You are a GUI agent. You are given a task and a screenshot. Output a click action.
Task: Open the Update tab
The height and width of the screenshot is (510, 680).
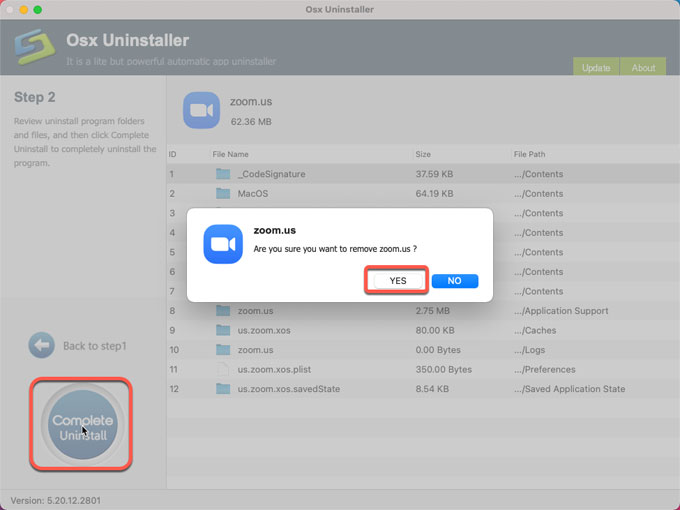(596, 67)
